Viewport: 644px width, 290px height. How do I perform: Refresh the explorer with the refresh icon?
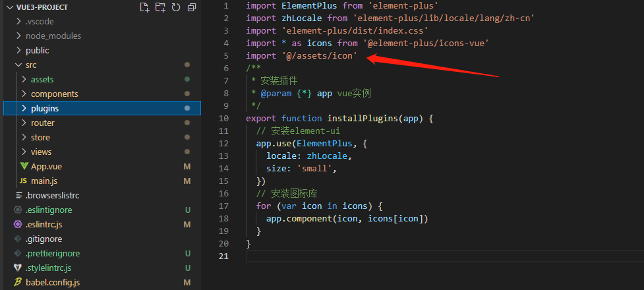[x=176, y=7]
